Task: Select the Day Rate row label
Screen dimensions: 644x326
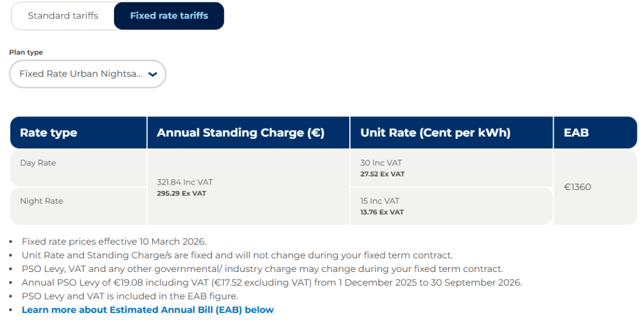Action: point(38,163)
